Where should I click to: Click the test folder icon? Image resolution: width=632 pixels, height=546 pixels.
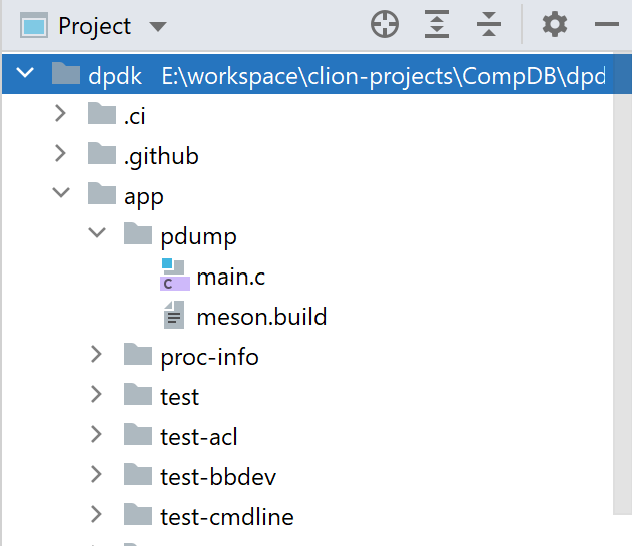(x=138, y=394)
